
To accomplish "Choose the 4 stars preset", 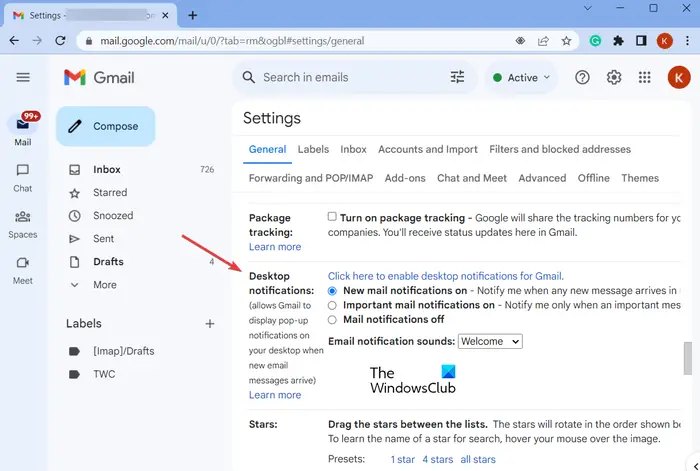I will click(x=438, y=459).
